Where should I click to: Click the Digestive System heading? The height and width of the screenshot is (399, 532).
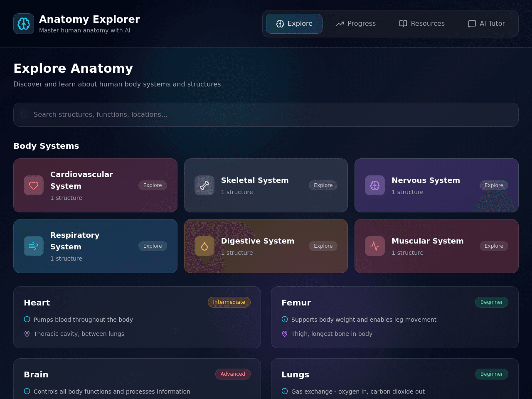click(258, 241)
